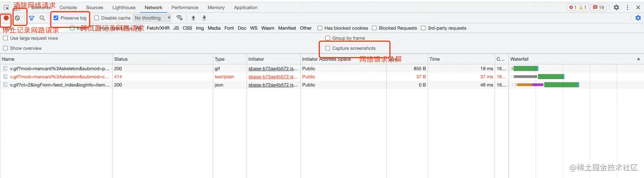
Task: Filter requests by Manifest
Action: pos(287,28)
